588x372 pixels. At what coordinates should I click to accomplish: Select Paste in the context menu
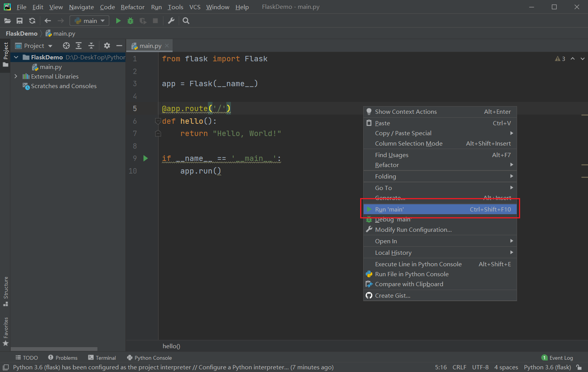click(x=440, y=123)
